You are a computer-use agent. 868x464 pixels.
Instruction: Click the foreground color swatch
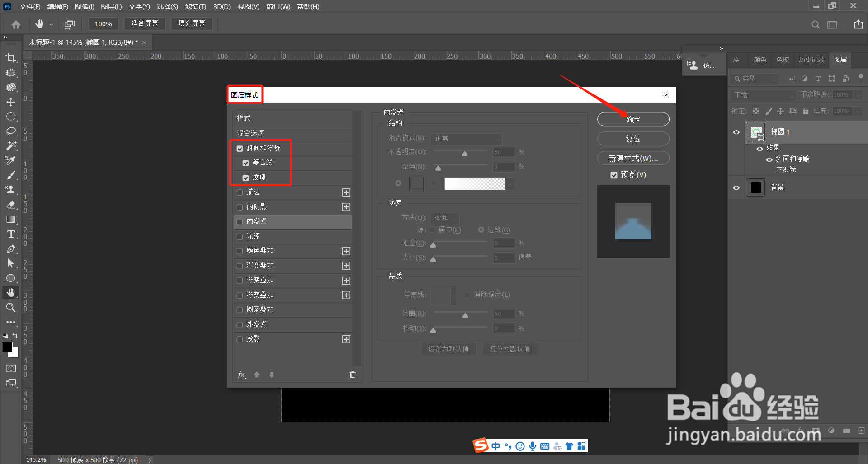pos(8,347)
